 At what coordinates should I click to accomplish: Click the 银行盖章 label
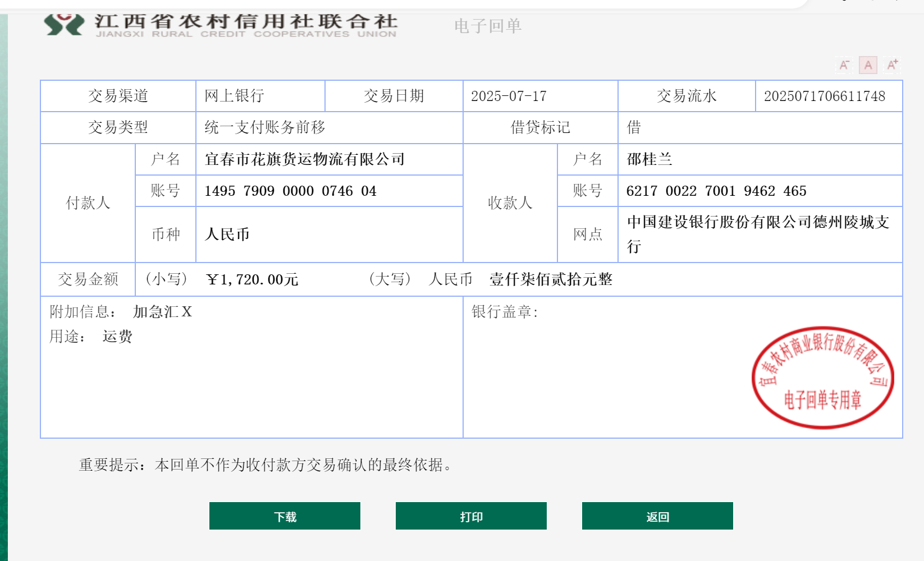pyautogui.click(x=505, y=312)
